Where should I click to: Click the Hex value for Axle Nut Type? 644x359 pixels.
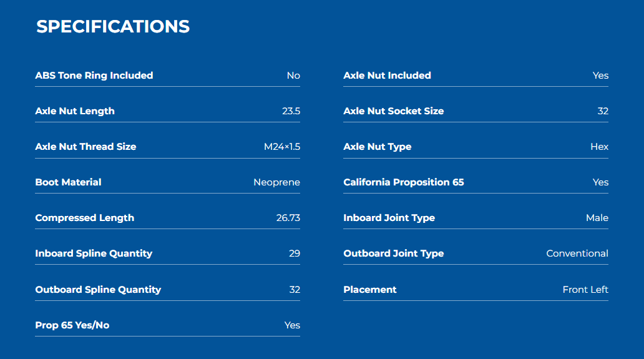[599, 147]
